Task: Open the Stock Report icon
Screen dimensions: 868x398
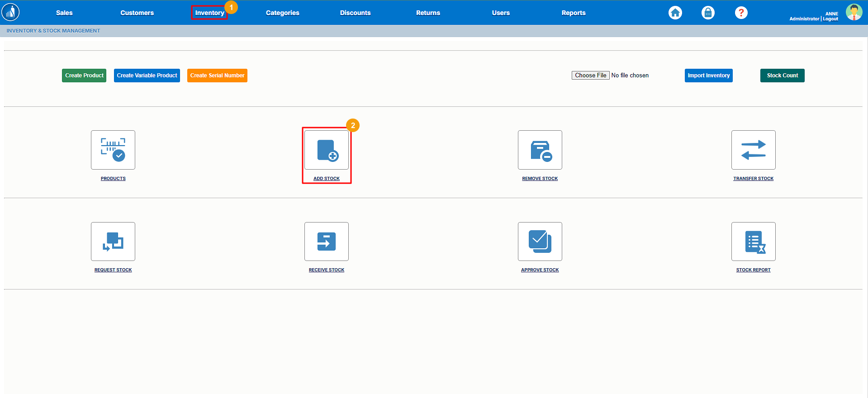Action: (x=753, y=242)
